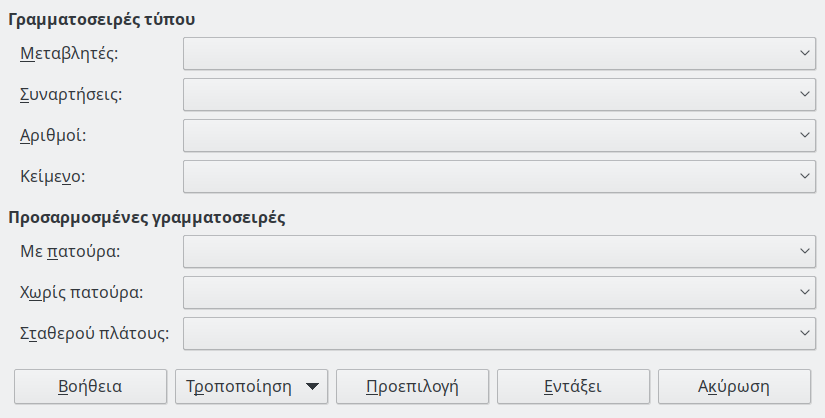
Task: Cancel with the Ακύρωση button
Action: point(734,385)
